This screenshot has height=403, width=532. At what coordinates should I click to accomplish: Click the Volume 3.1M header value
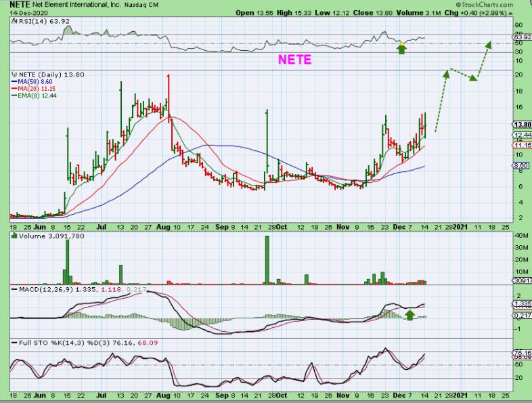[418, 13]
